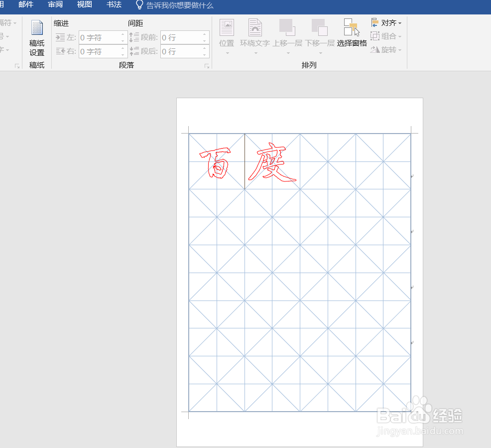Click the right indent icon
Image resolution: width=491 pixels, height=448 pixels.
click(x=60, y=51)
